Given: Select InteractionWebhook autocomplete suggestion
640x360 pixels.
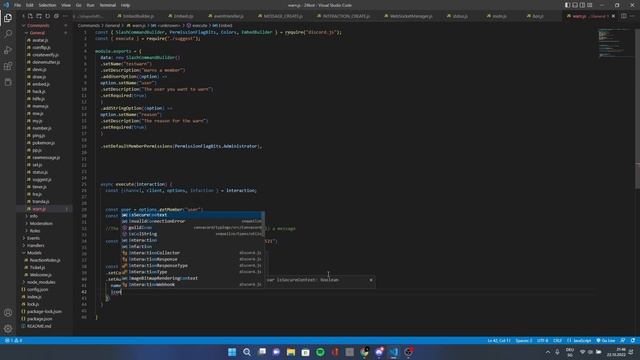Looking at the screenshot, I should [192, 284].
